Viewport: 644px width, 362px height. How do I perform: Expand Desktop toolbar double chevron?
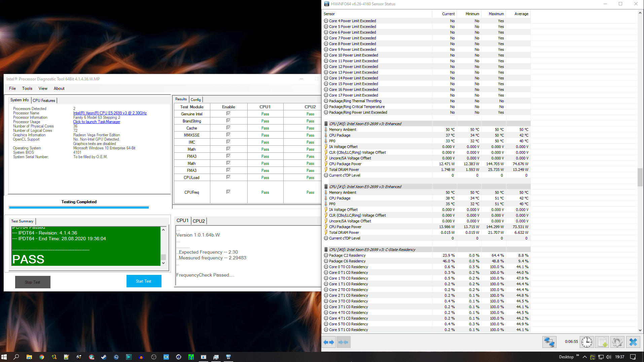coord(578,356)
